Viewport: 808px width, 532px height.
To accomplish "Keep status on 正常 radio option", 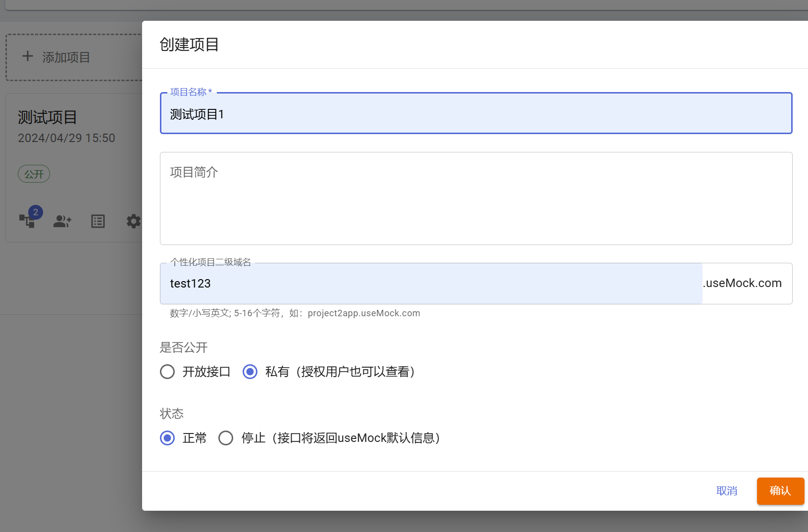I will pos(167,437).
